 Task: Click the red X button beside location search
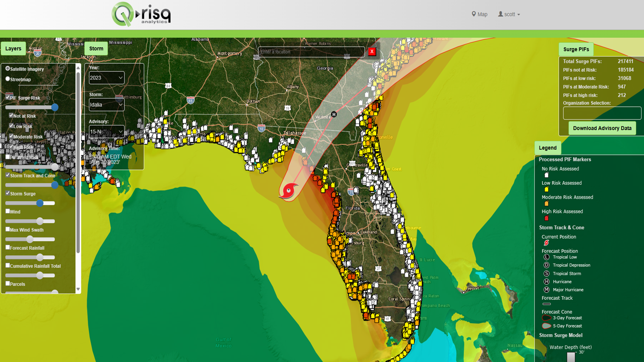(372, 52)
